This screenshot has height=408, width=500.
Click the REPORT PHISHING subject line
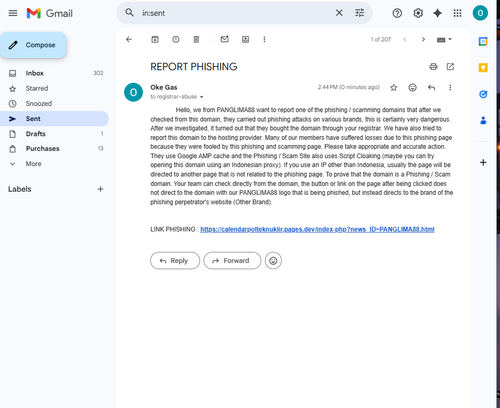[194, 67]
